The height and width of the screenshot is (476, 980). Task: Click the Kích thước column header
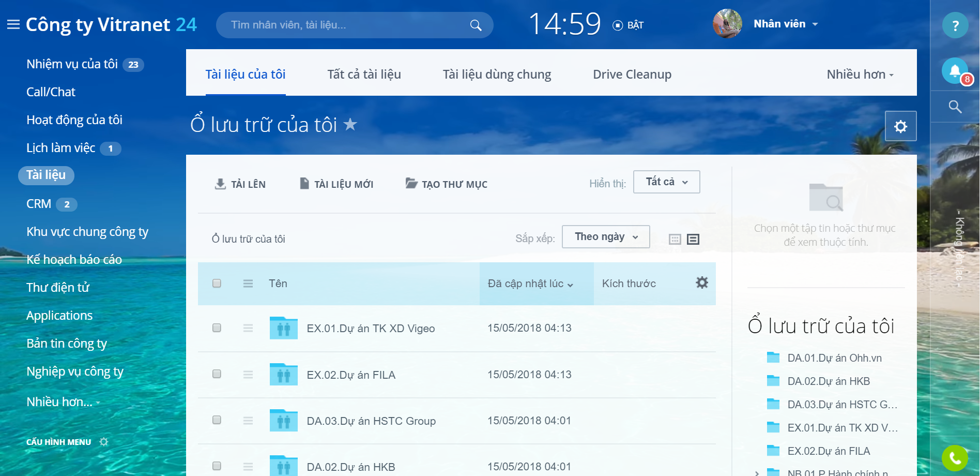[x=629, y=284]
